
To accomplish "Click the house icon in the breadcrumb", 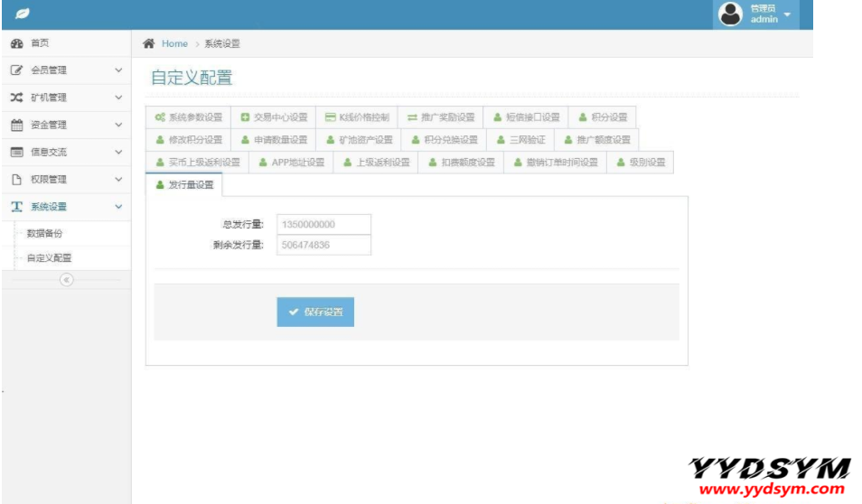I will (148, 43).
